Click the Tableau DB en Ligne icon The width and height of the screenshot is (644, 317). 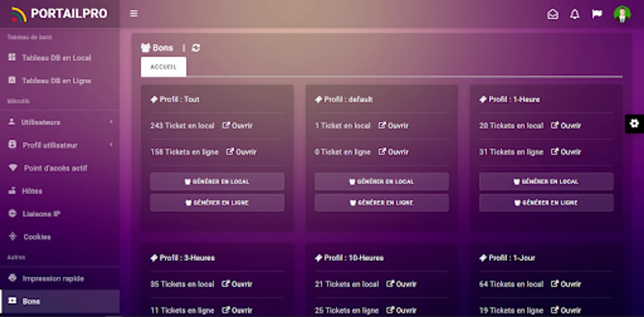(x=12, y=80)
